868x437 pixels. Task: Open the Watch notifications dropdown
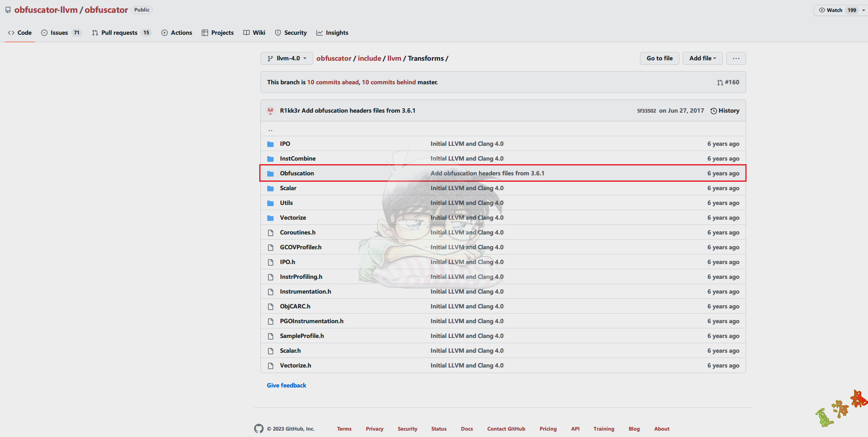pyautogui.click(x=840, y=10)
